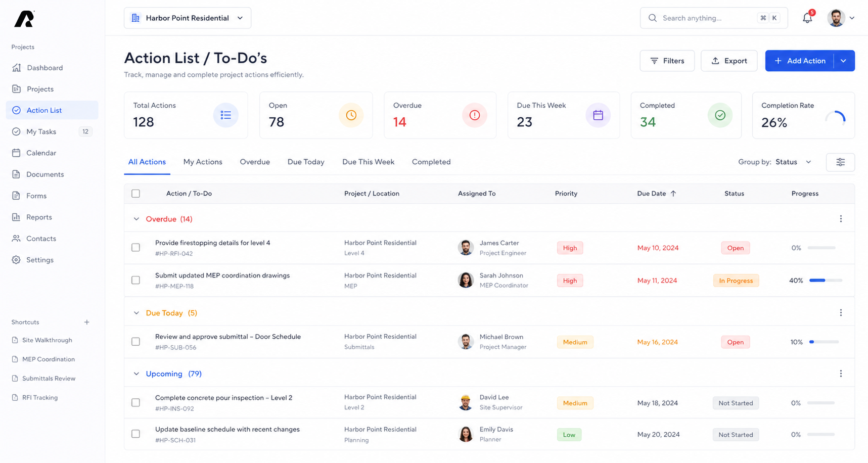Click the Open actions clock icon

[351, 115]
